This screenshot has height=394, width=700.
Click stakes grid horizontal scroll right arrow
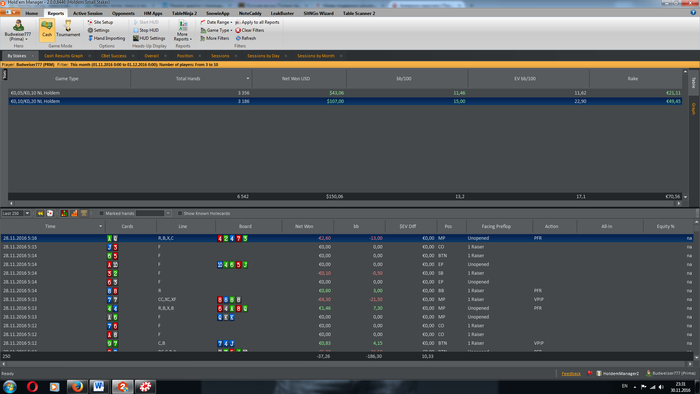coord(679,203)
